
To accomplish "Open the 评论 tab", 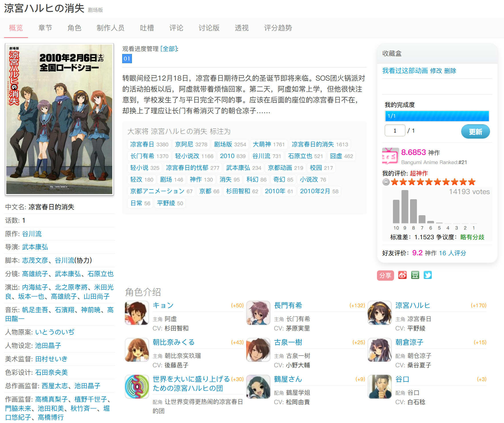I will pyautogui.click(x=176, y=28).
